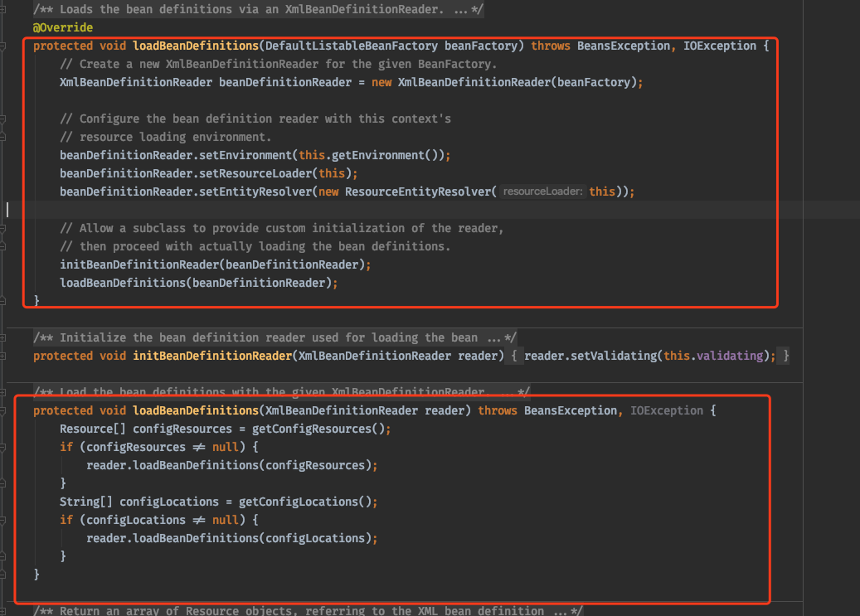Click 'reader.loadBeanDefinitions(configResources);' line
This screenshot has height=616, width=860.
(x=232, y=466)
